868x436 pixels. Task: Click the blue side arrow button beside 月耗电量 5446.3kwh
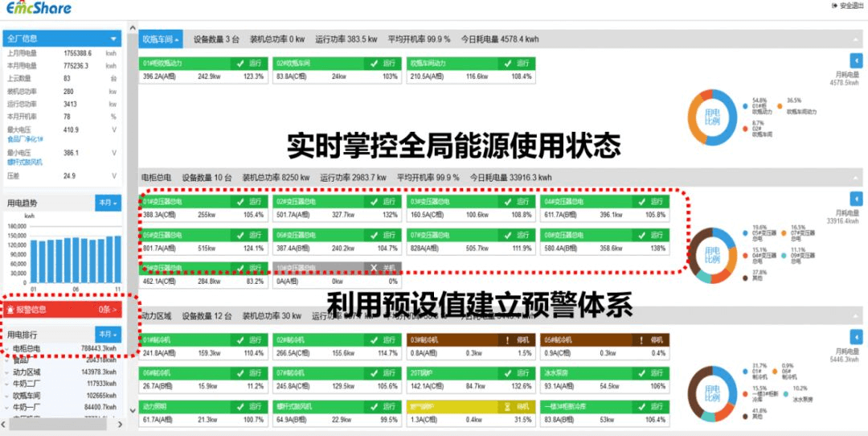856,337
